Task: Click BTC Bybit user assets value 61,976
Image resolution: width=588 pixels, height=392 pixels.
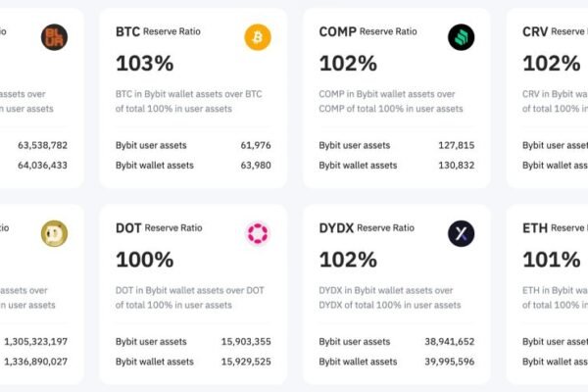Action: [255, 145]
